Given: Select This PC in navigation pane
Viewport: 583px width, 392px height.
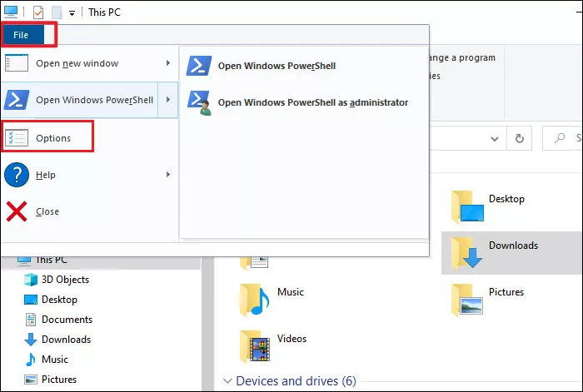Looking at the screenshot, I should (52, 260).
